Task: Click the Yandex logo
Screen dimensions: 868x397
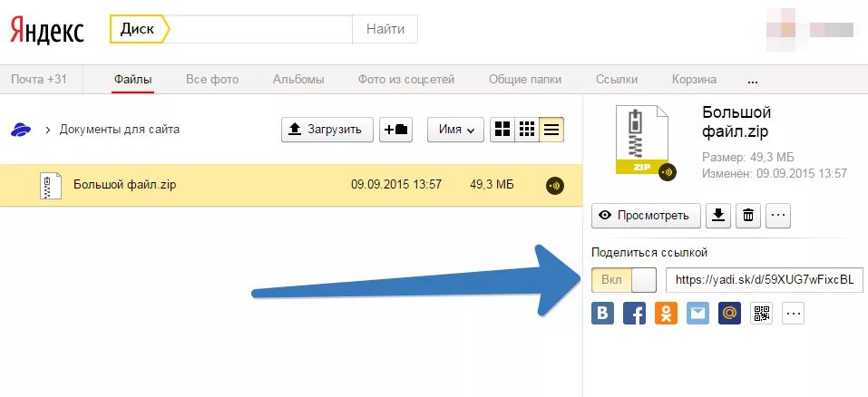Action: (x=47, y=29)
